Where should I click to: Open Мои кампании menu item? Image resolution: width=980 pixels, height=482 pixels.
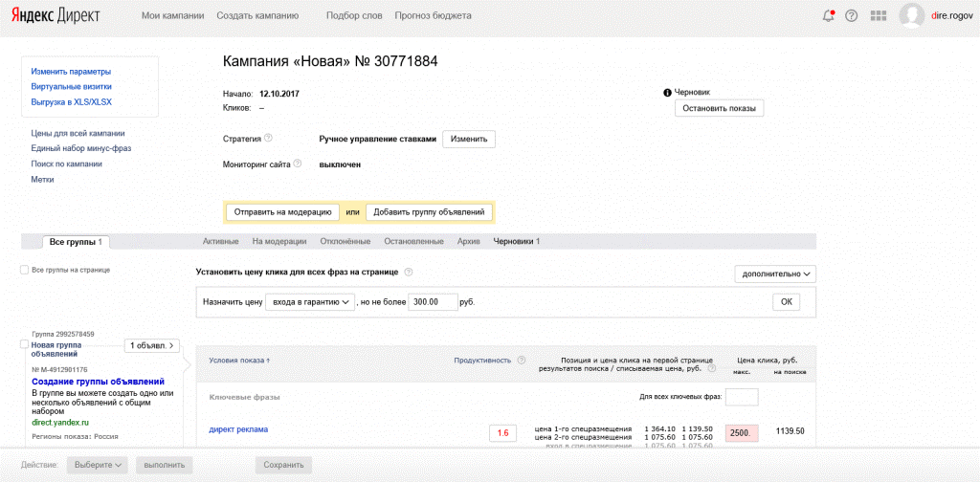tap(173, 15)
